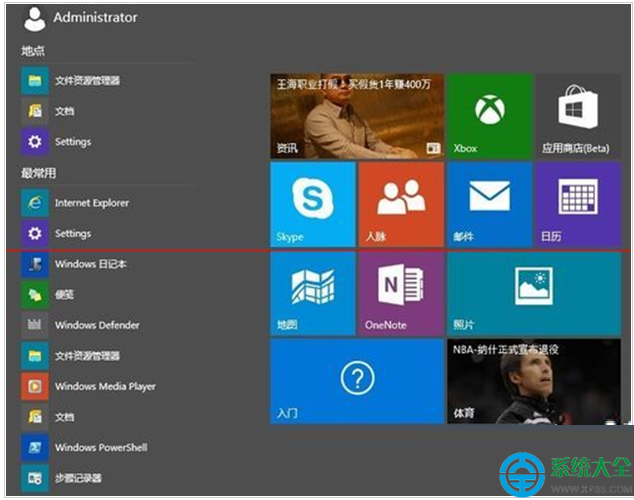Launch the Skype tile
Image resolution: width=634 pixels, height=500 pixels.
click(x=313, y=205)
